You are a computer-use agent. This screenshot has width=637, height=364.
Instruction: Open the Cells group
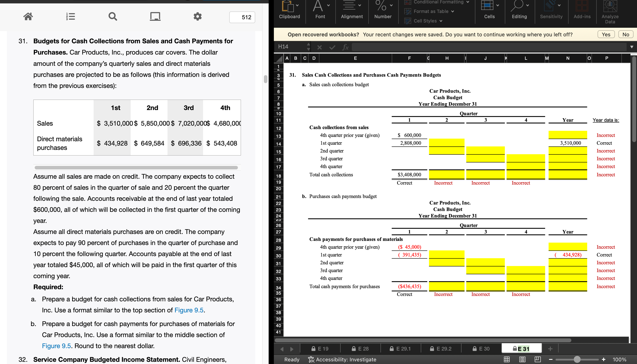(489, 10)
